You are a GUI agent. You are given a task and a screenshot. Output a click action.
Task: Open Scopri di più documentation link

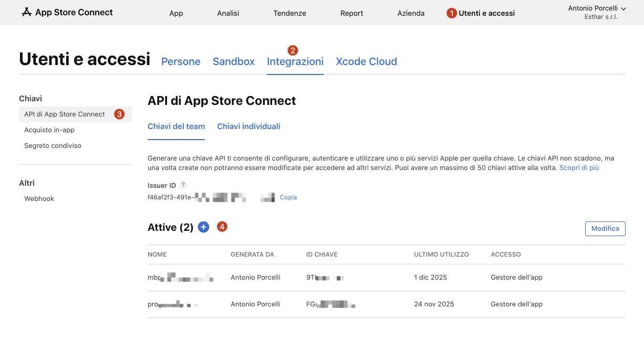point(579,167)
